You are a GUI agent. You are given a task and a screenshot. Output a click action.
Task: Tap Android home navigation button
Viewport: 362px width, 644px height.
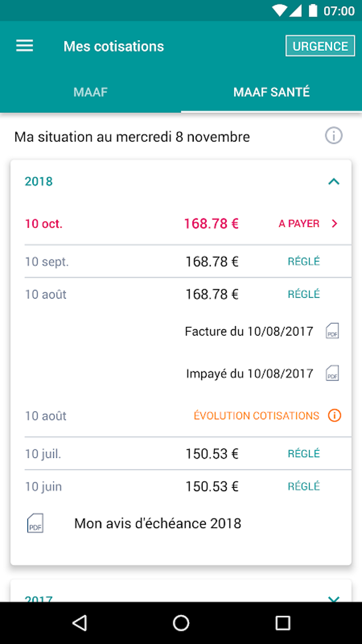point(181,623)
